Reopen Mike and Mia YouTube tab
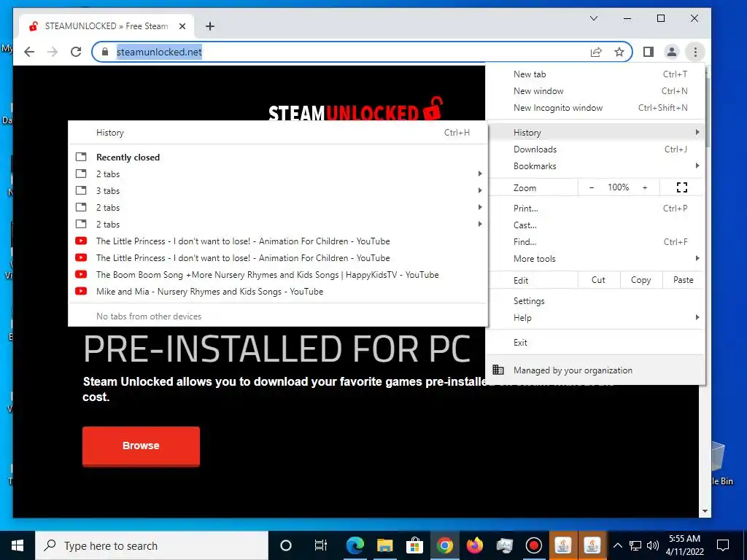Image resolution: width=747 pixels, height=560 pixels. (278, 292)
